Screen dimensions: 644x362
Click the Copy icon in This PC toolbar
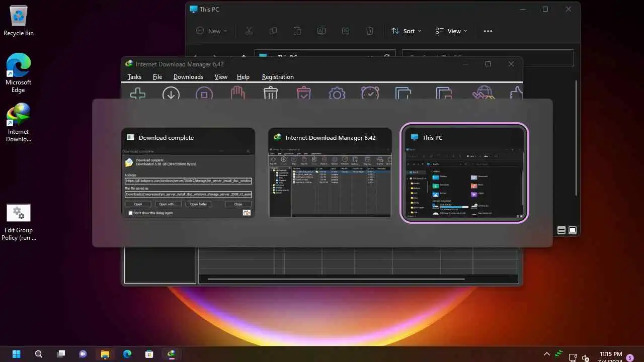pos(273,31)
